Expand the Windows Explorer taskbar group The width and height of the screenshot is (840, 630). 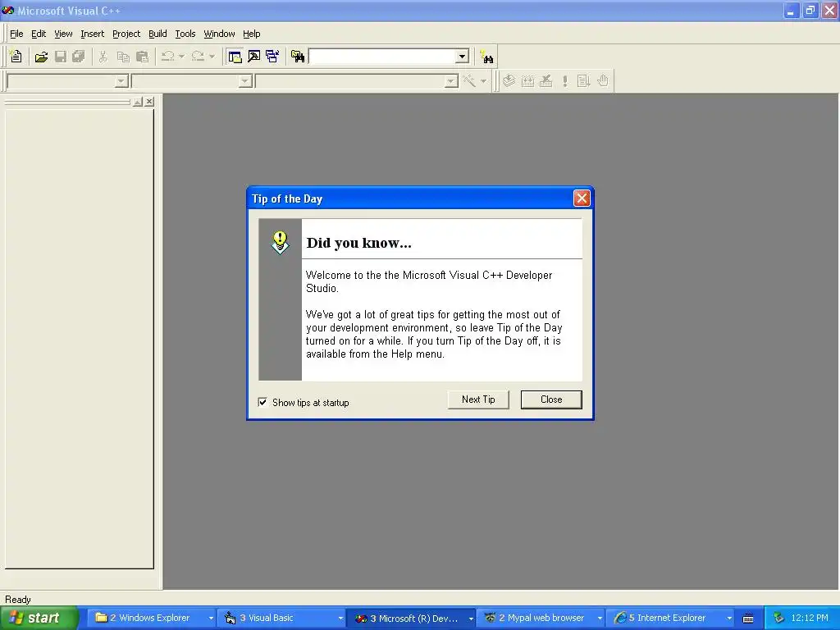point(211,619)
